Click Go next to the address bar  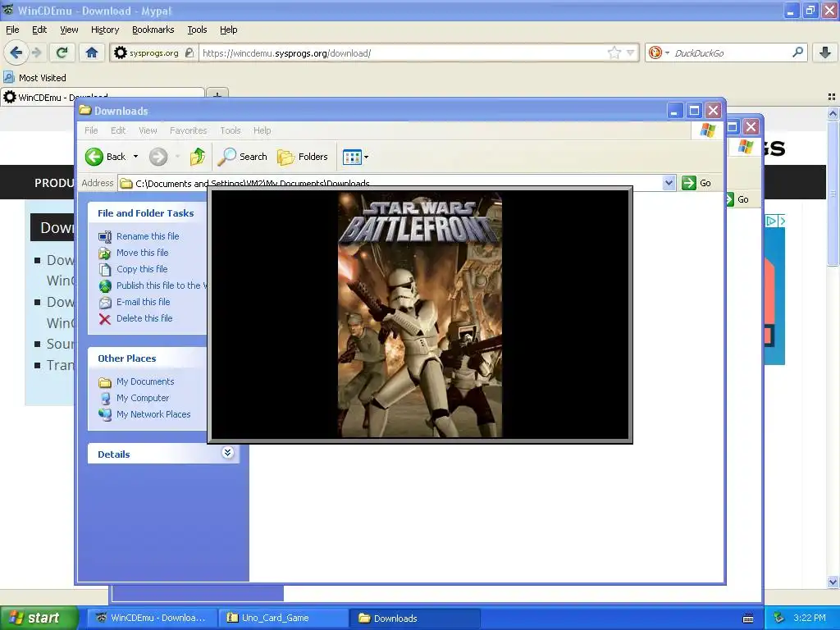pos(696,183)
